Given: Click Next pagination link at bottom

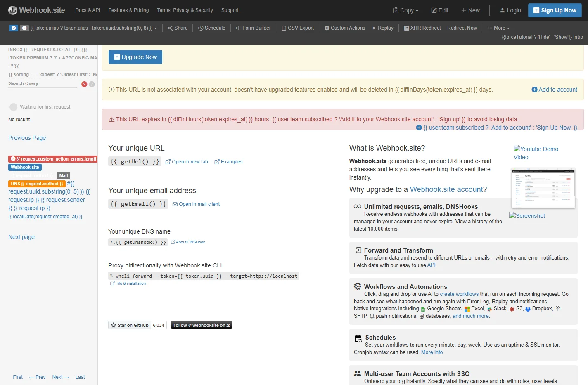Looking at the screenshot, I should [x=60, y=377].
